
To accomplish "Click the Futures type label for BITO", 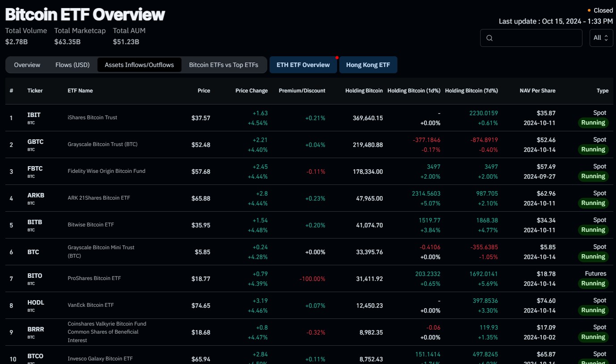I will (x=595, y=274).
